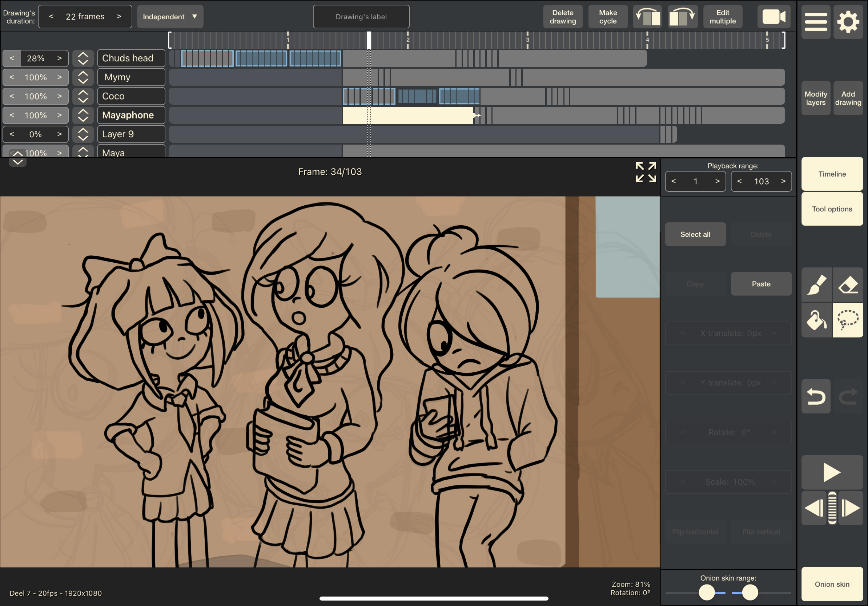Select the eraser tool
The height and width of the screenshot is (606, 868).
tap(848, 284)
